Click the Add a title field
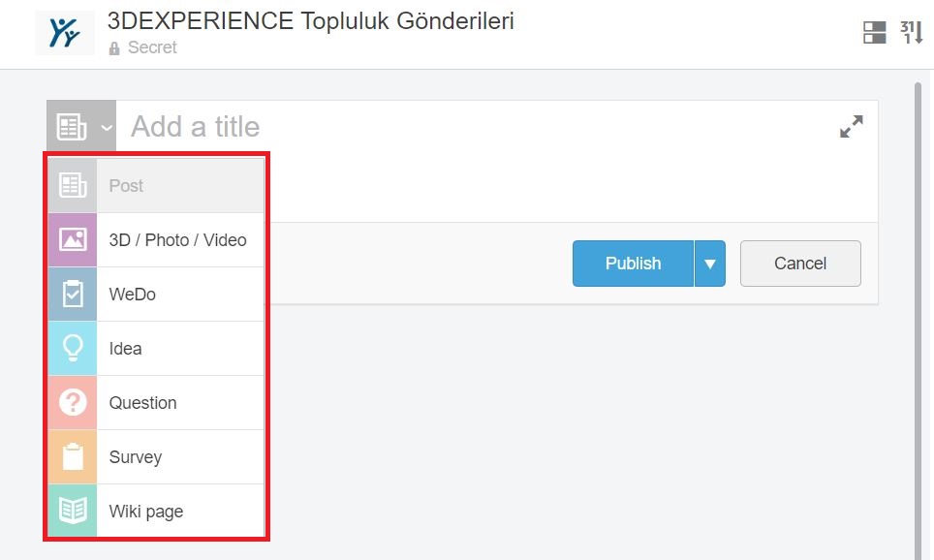The height and width of the screenshot is (560, 934). pos(475,127)
